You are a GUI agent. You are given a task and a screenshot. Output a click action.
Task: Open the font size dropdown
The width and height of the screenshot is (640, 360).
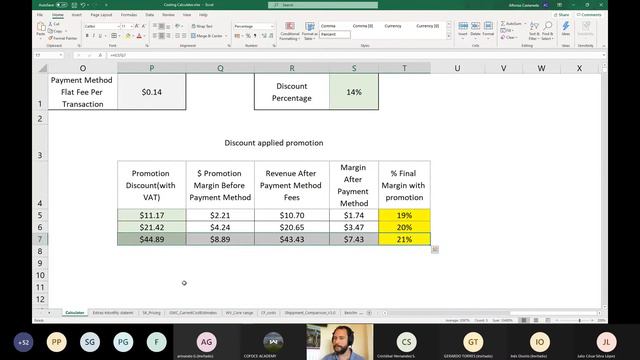tap(132, 26)
